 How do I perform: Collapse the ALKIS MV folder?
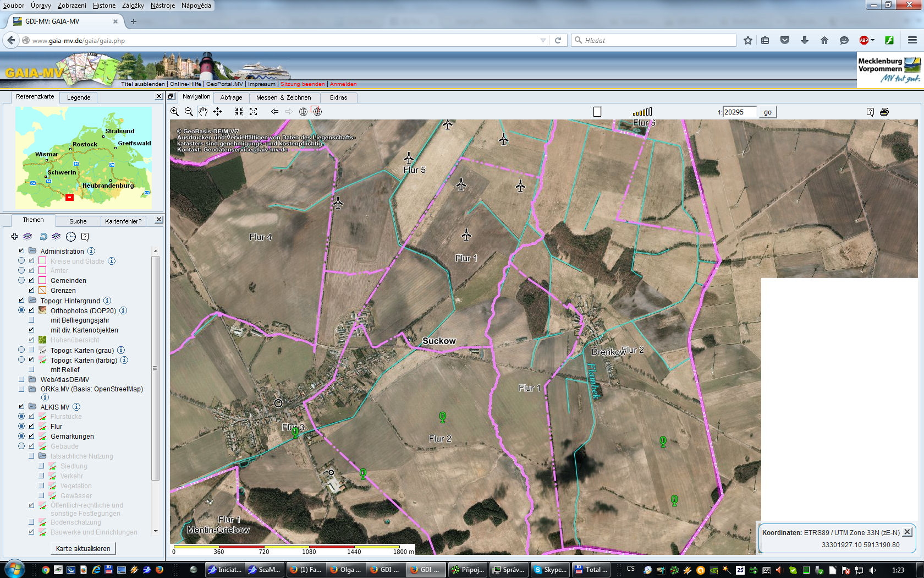(x=32, y=407)
